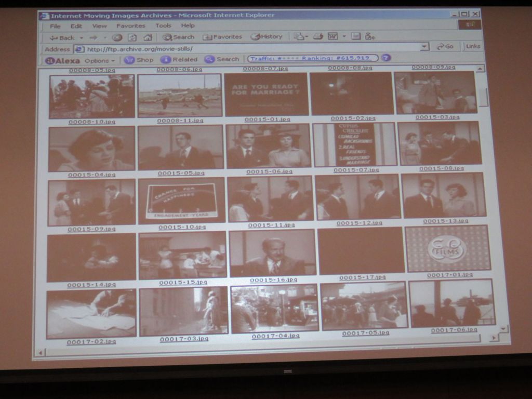The image size is (532, 399).
Task: Open the 00015-09.jpg link
Action: click(x=91, y=229)
